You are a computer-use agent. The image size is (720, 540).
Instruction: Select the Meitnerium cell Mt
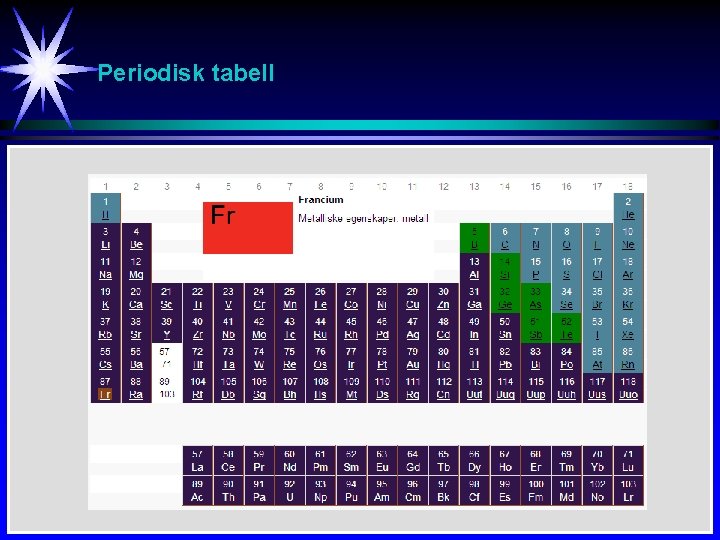click(x=351, y=388)
